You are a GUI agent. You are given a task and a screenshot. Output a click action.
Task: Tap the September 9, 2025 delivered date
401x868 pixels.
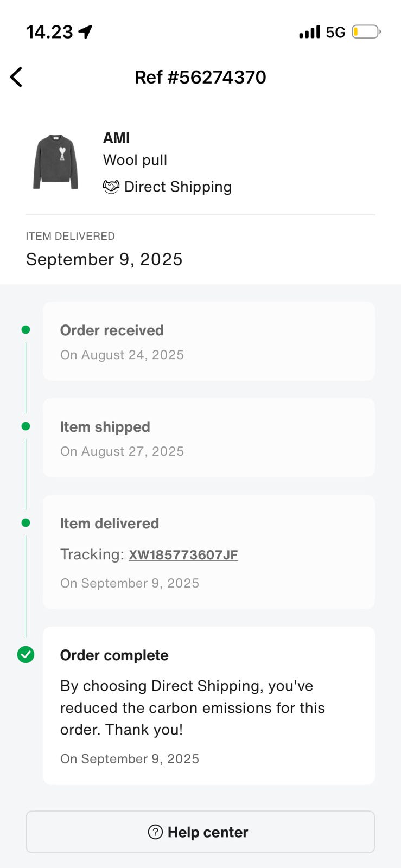pyautogui.click(x=104, y=259)
